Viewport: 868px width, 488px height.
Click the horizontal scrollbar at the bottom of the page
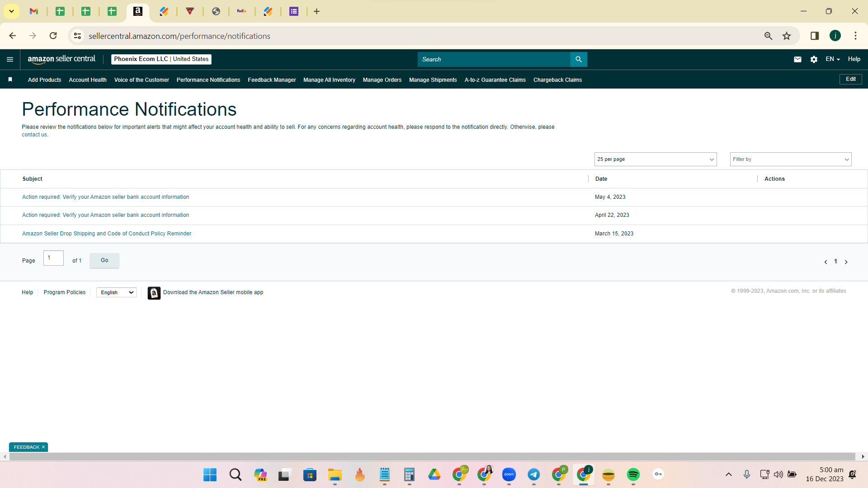[x=432, y=457]
